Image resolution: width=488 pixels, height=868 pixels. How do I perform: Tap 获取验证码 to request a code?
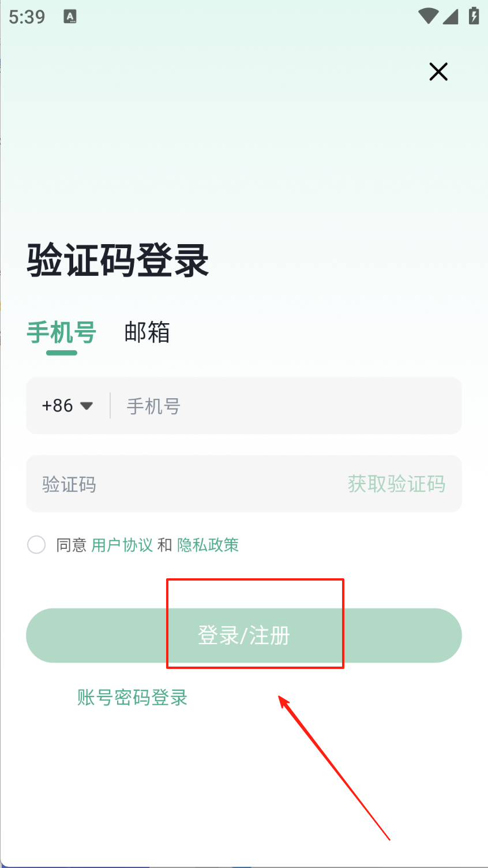[x=396, y=484]
